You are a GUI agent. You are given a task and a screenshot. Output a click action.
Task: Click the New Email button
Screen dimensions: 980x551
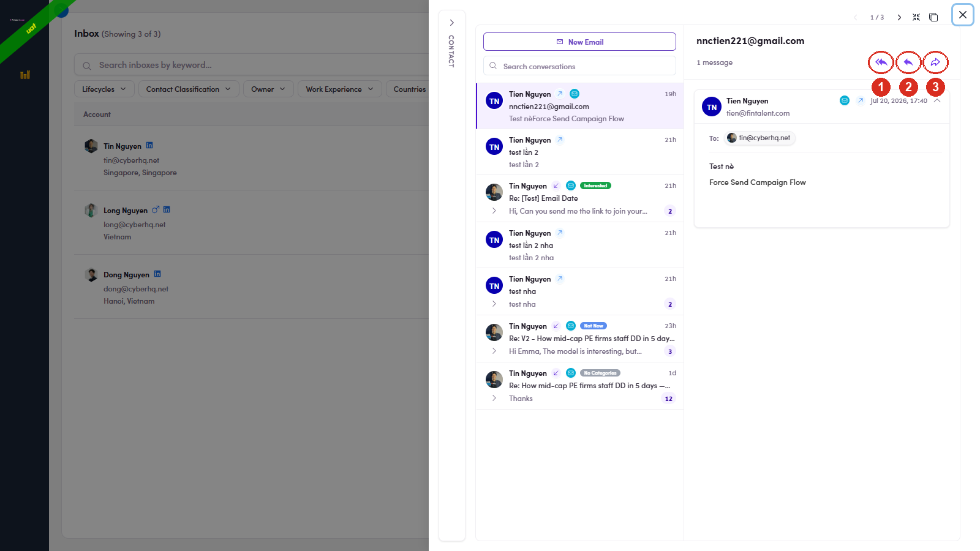click(x=579, y=42)
